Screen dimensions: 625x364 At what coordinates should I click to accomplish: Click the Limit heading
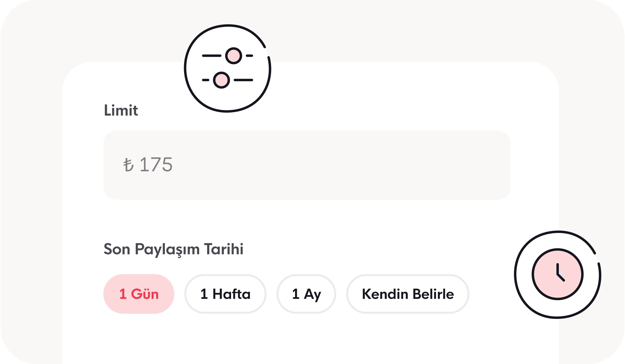(x=121, y=111)
